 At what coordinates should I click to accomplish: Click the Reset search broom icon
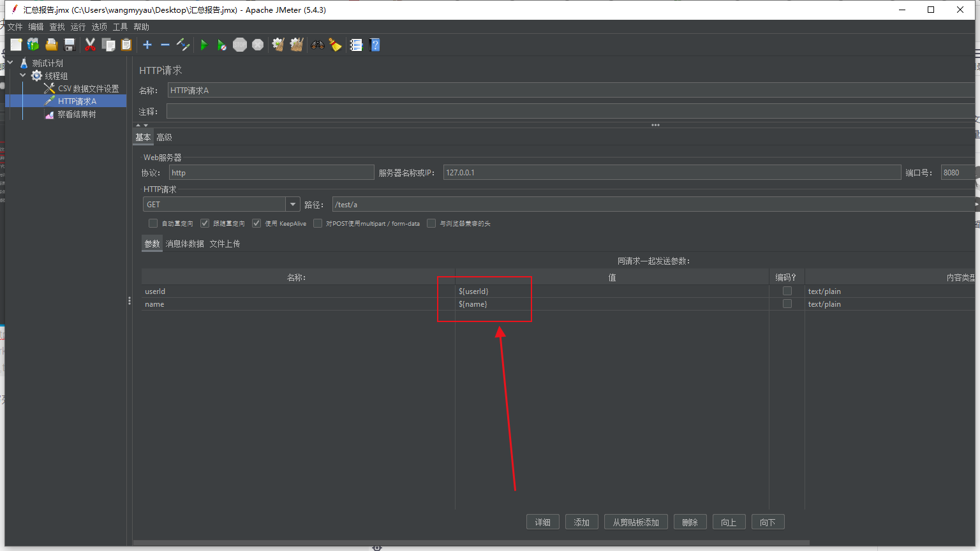335,45
